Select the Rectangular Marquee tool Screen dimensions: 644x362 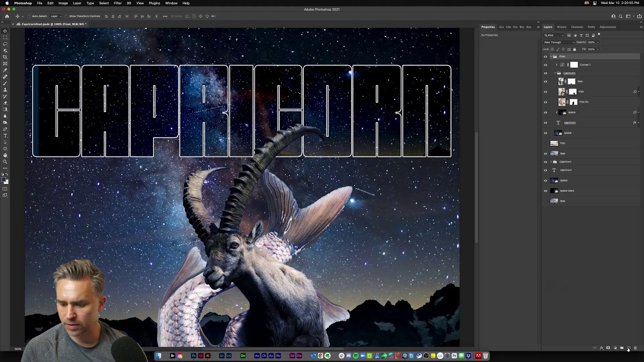coord(5,37)
